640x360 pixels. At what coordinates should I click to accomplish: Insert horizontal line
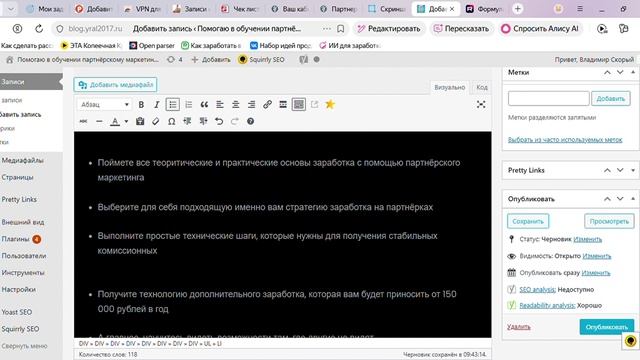point(99,121)
